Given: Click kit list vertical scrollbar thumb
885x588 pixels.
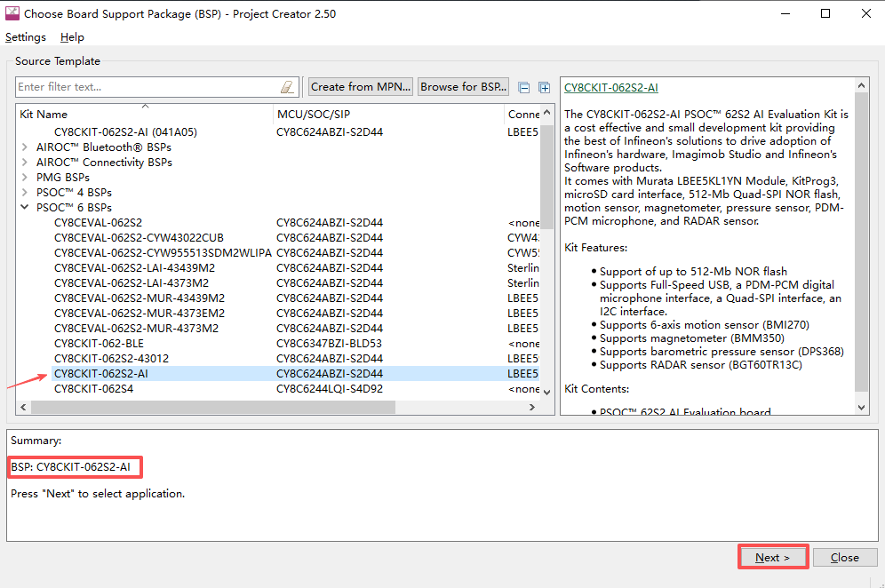Looking at the screenshot, I should pyautogui.click(x=546, y=175).
